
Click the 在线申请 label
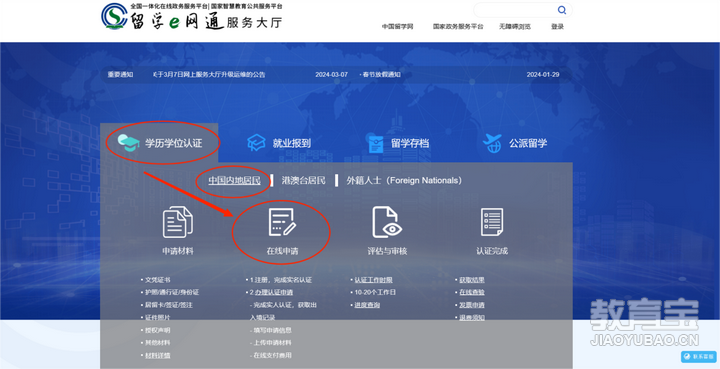(282, 251)
